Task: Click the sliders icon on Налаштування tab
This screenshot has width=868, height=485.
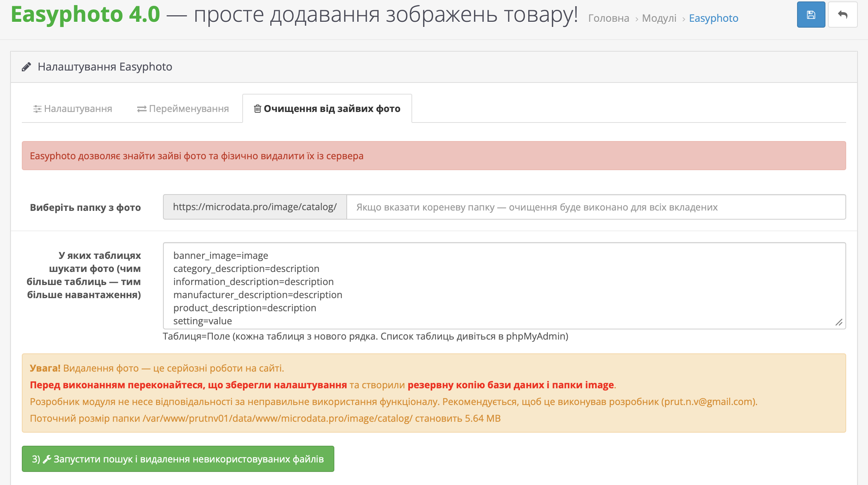Action: pos(37,109)
